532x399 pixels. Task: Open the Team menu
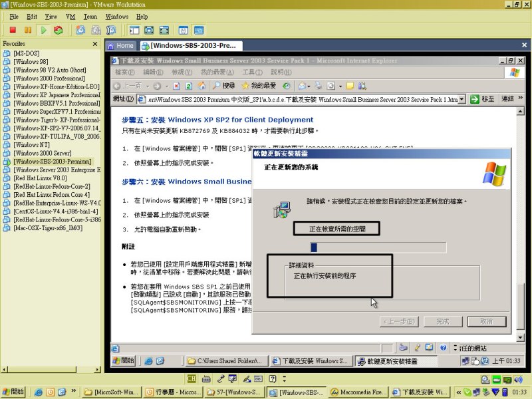90,17
